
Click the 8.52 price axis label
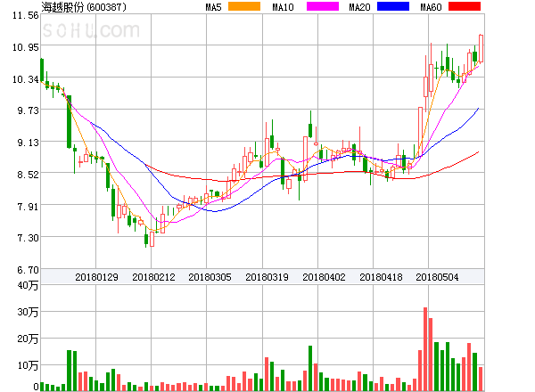click(x=28, y=175)
